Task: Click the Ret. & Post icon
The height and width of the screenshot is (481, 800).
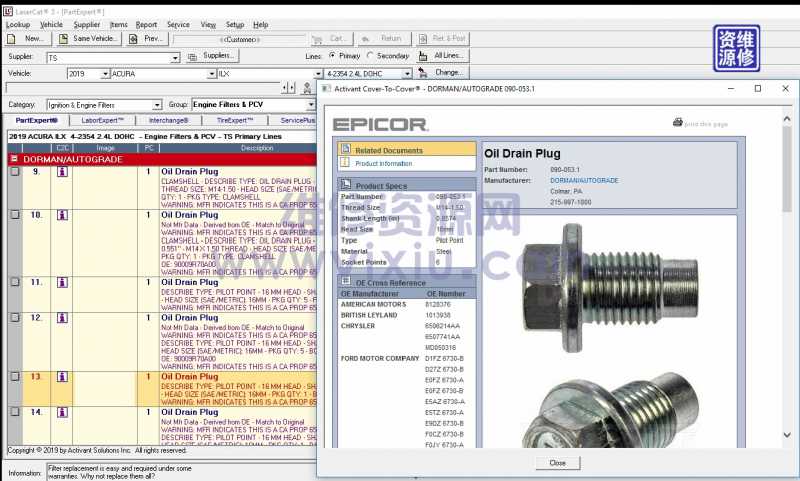Action: click(423, 39)
